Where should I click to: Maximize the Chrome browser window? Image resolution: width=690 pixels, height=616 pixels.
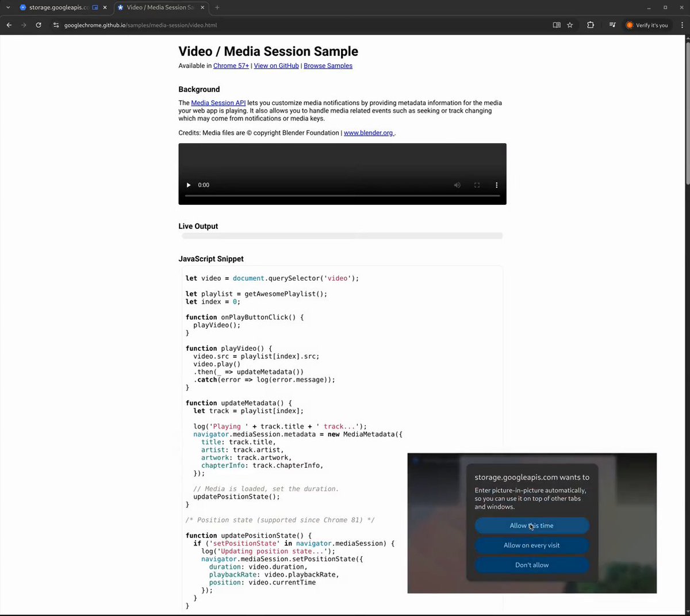[665, 7]
